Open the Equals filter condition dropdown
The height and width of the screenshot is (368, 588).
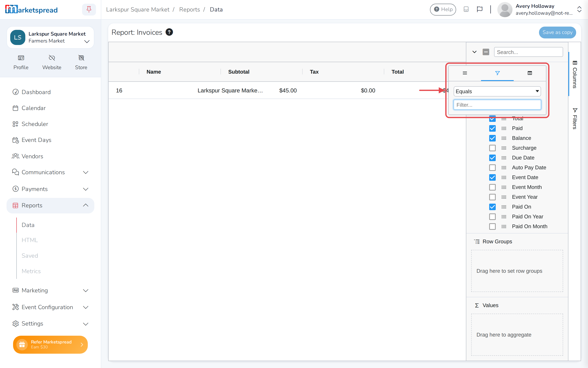pyautogui.click(x=497, y=91)
